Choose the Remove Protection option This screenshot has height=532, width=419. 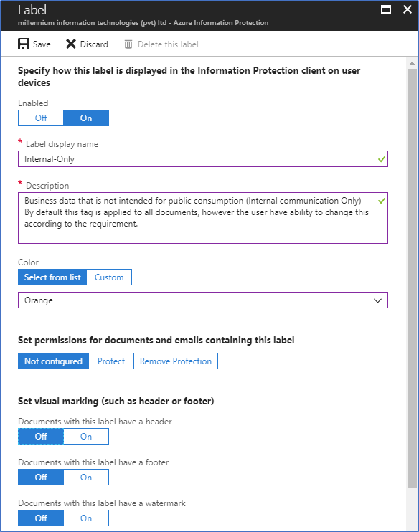click(176, 361)
